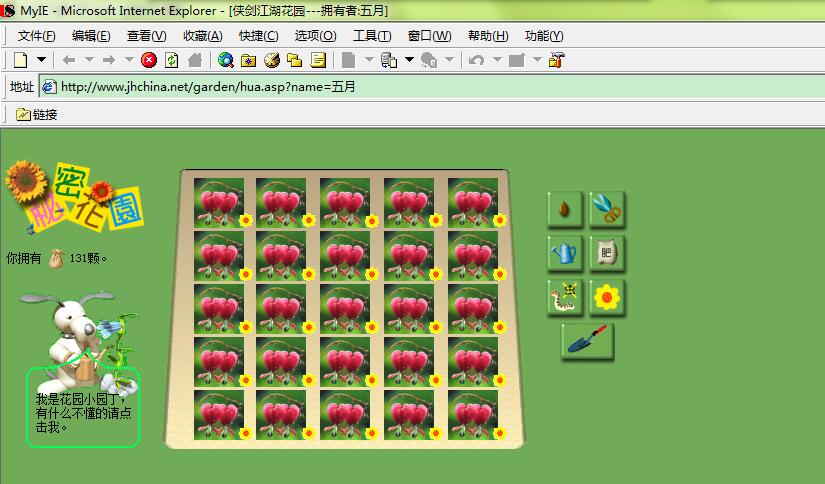Expand the Back history dropdown arrow

89,60
